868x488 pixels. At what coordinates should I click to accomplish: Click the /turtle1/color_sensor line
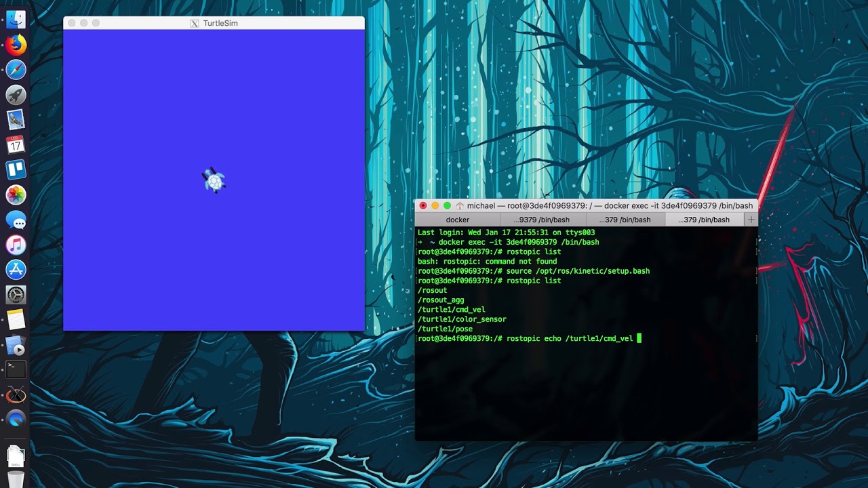tap(462, 319)
